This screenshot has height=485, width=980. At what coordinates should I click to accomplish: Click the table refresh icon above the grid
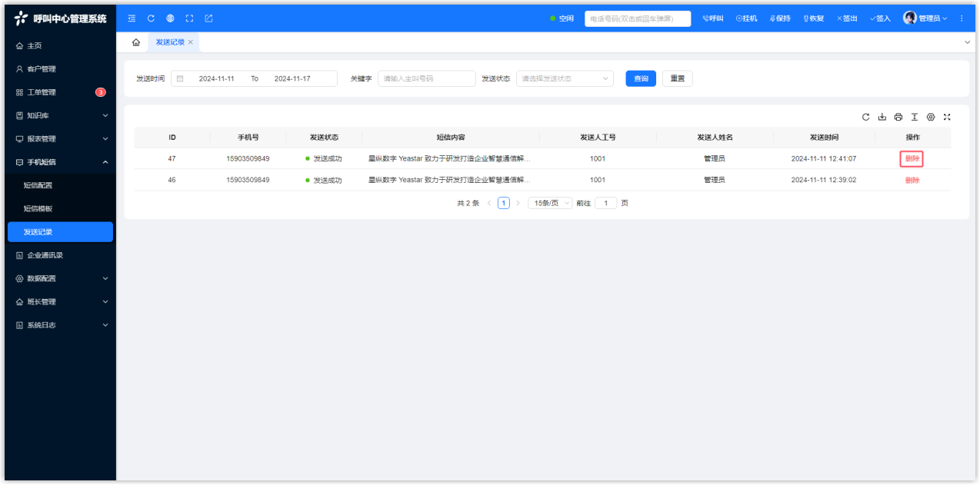tap(865, 117)
